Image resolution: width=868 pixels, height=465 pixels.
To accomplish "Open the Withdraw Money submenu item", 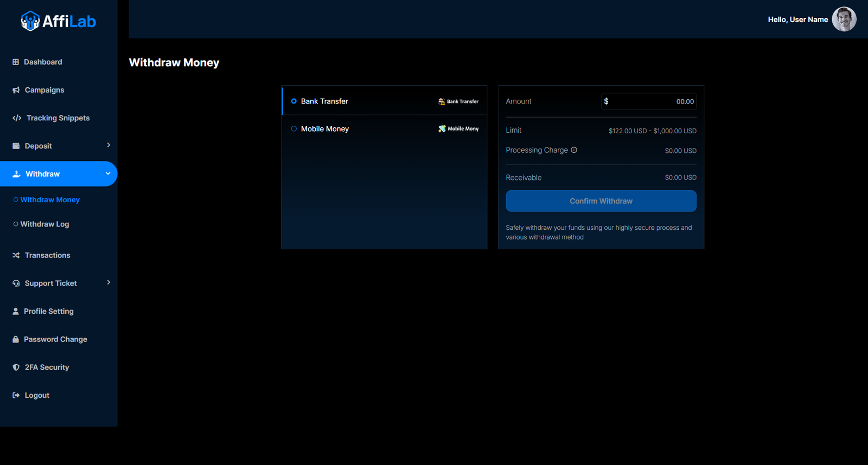I will click(x=50, y=200).
